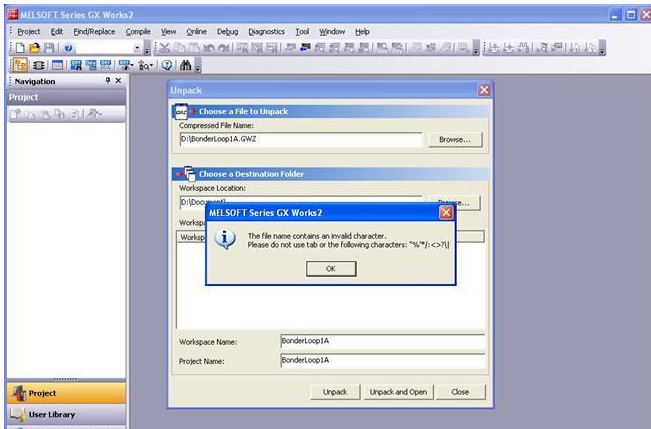This screenshot has height=429, width=651.
Task: Open the Tool menu
Action: 302,32
